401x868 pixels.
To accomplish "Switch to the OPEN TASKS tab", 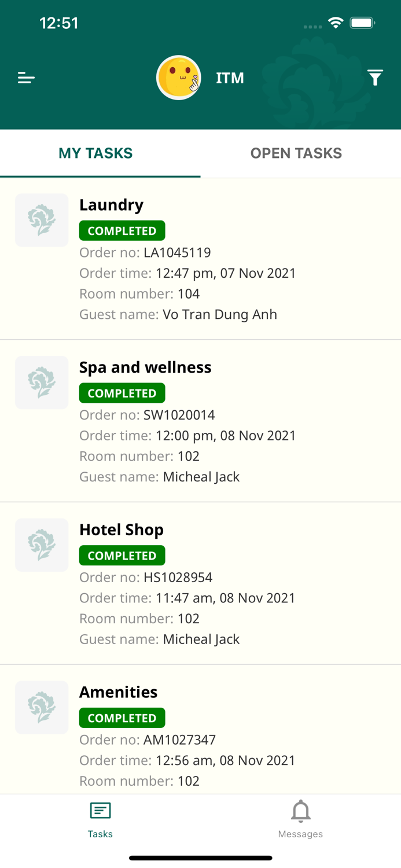I will [296, 153].
